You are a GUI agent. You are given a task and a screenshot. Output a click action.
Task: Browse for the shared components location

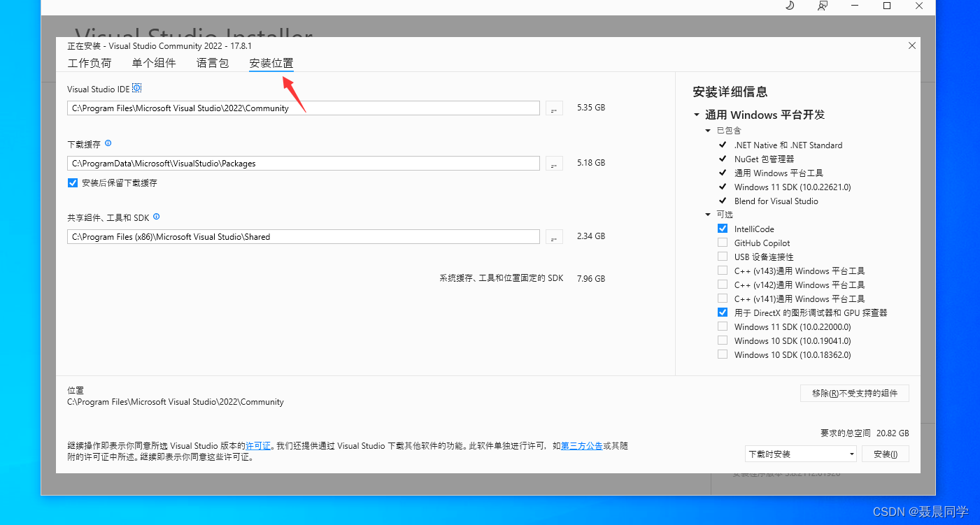coord(553,236)
